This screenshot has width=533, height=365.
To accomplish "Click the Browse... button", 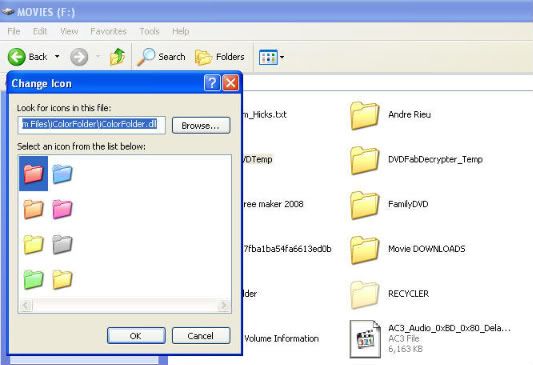I will [x=201, y=125].
